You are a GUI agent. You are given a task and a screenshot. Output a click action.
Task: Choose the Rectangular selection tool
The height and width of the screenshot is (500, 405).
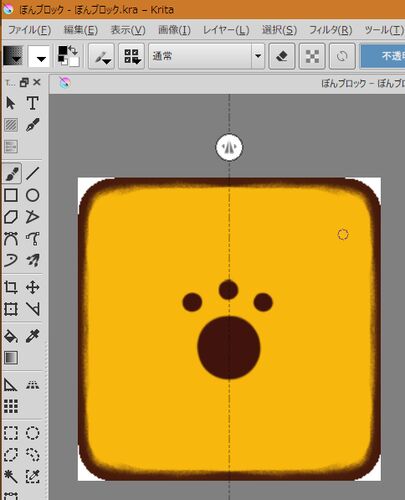pos(11,433)
